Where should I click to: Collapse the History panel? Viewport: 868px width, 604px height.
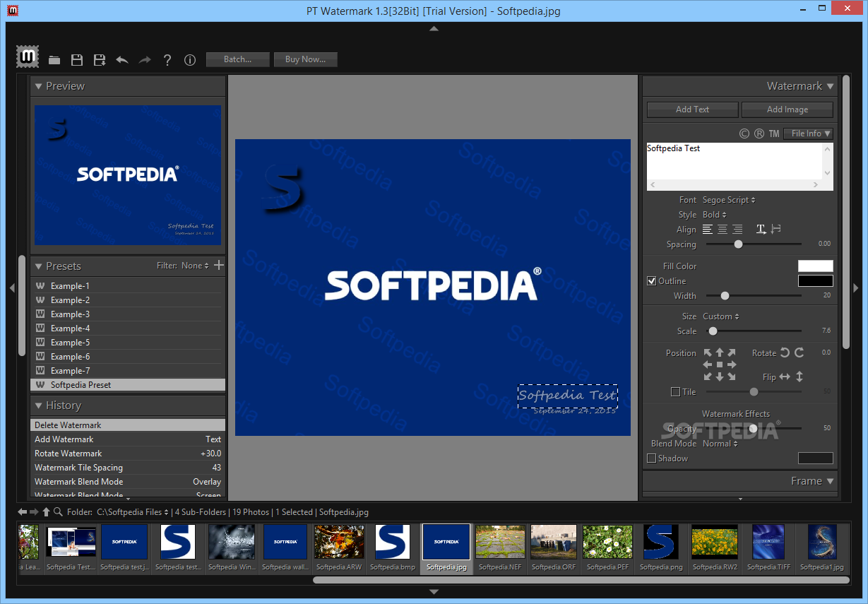(x=39, y=405)
